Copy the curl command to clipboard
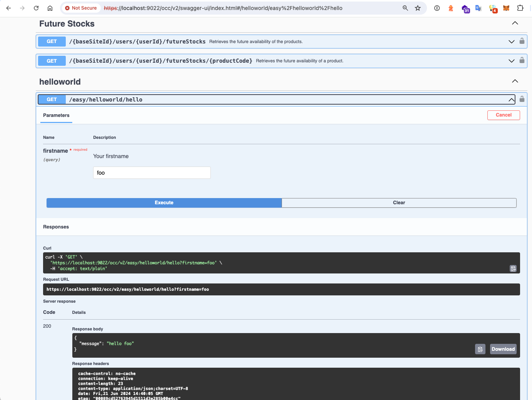Viewport: 532px width, 400px height. [513, 268]
